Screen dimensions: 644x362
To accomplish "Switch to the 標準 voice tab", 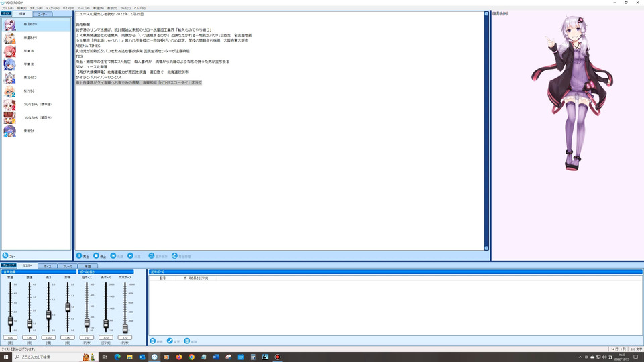I will pos(22,14).
